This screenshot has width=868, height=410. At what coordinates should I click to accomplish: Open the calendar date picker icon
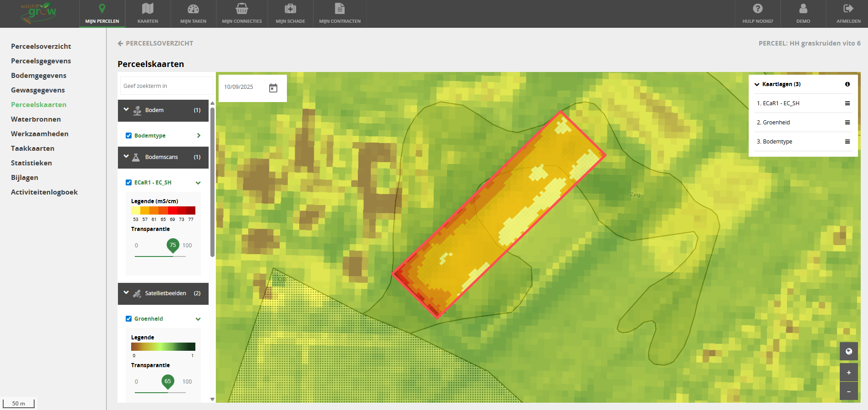tap(273, 88)
